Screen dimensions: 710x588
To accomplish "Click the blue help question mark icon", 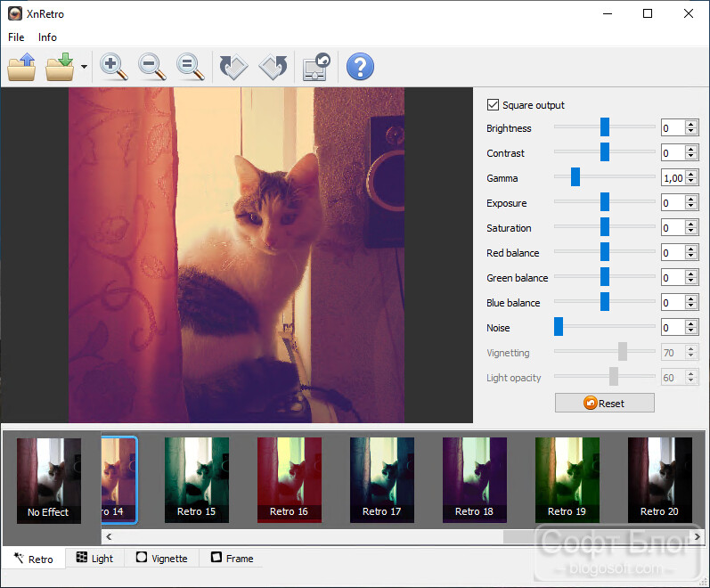I will tap(360, 67).
